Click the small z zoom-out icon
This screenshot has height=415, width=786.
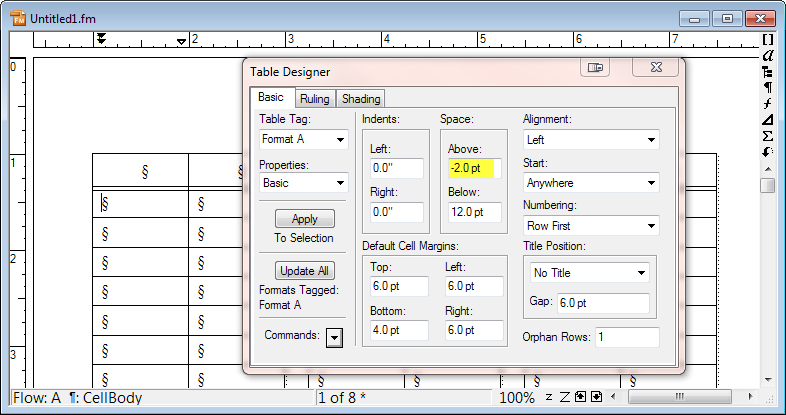point(549,397)
